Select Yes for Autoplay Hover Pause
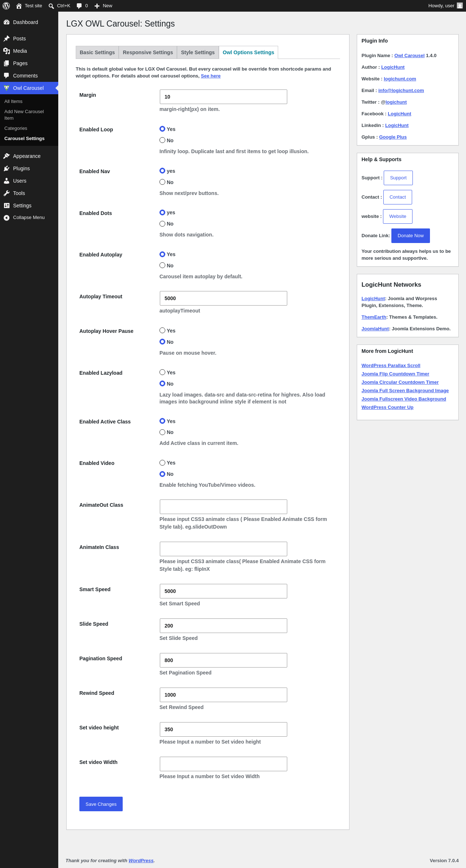 pyautogui.click(x=162, y=330)
